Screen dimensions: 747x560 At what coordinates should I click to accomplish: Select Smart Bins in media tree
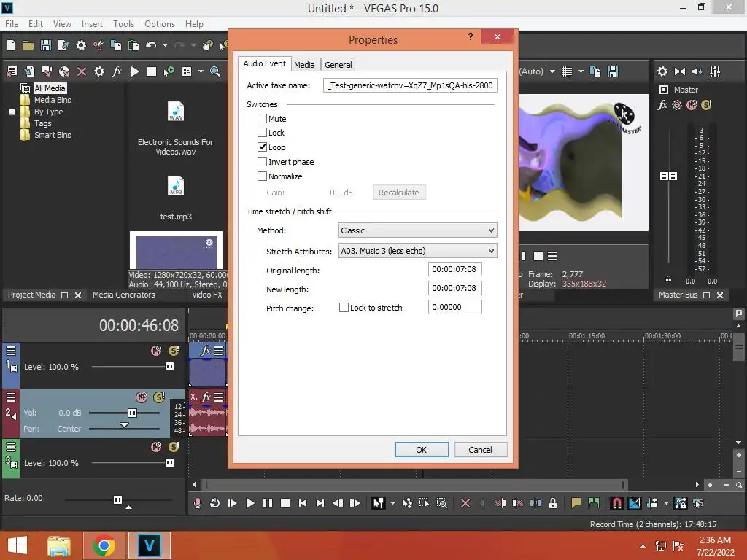pos(53,135)
